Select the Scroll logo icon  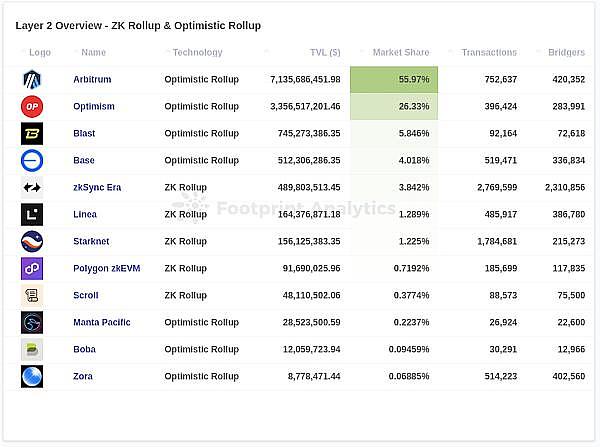(x=32, y=295)
